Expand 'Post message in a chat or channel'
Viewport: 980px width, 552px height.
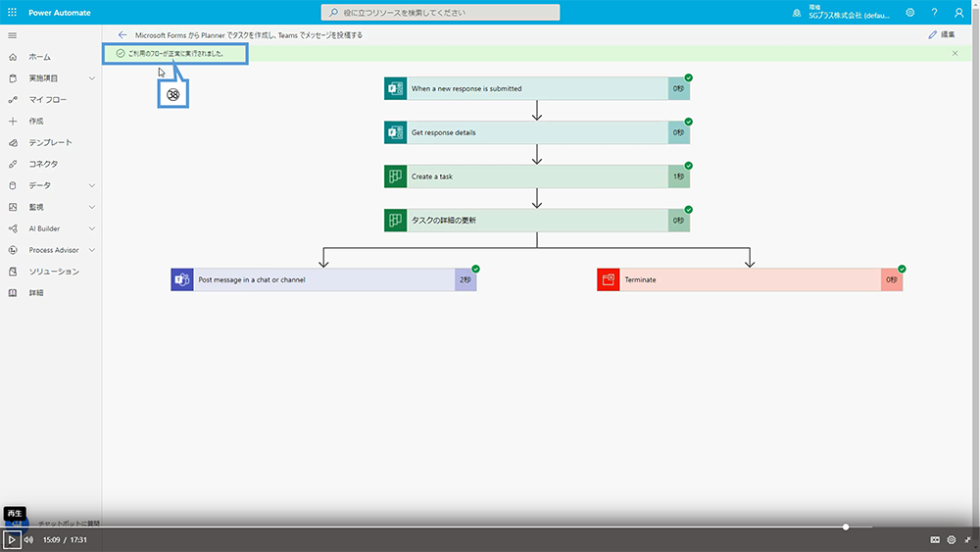pyautogui.click(x=323, y=279)
